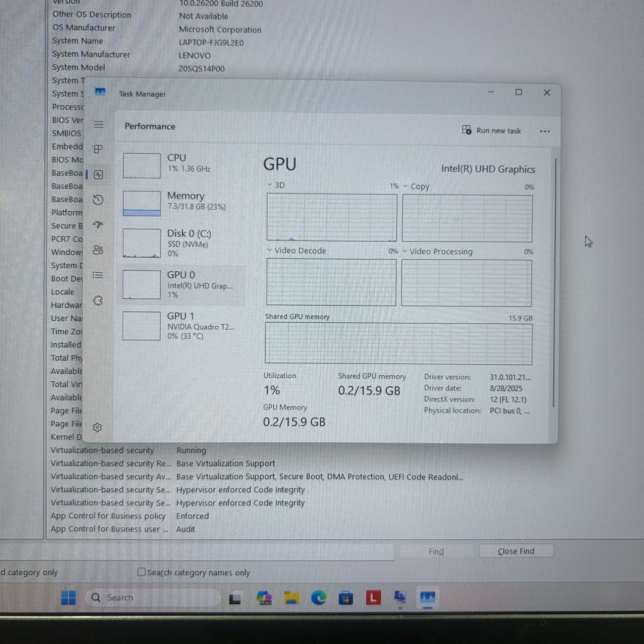This screenshot has height=644, width=644.
Task: Click the Task Manager vertical scrollbar
Action: click(555, 283)
